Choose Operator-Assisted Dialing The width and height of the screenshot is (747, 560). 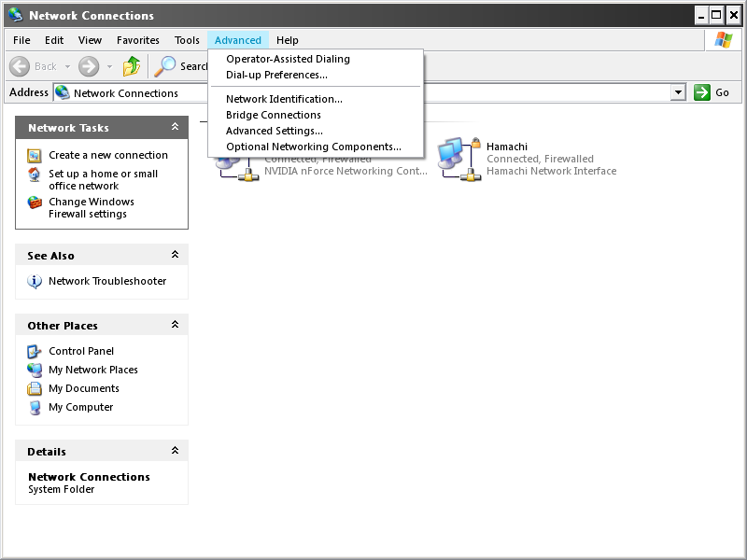pyautogui.click(x=316, y=59)
